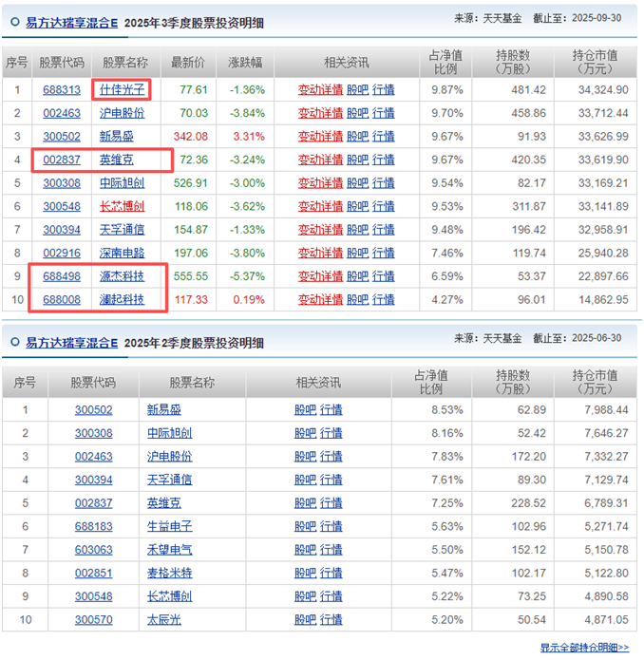Open 麦格米特 stock name link
The height and width of the screenshot is (660, 644).
coord(170,573)
